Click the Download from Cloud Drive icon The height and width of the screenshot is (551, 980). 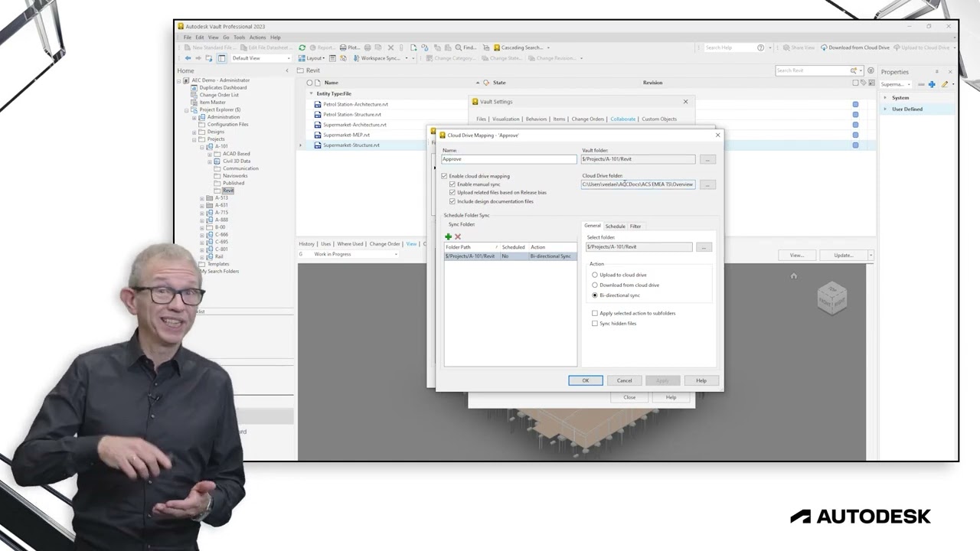824,47
